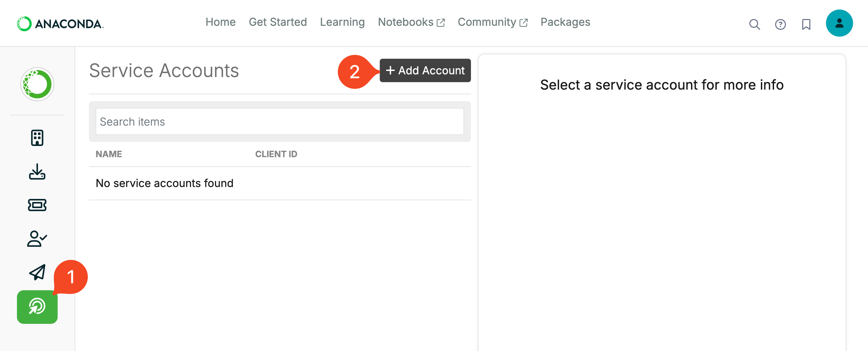Click the CLIENT ID column header

(x=276, y=154)
